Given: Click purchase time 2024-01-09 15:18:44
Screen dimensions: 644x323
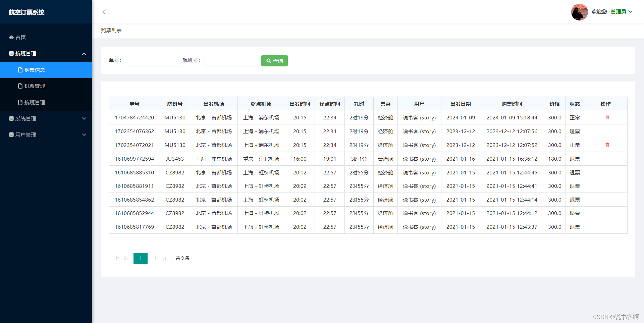Looking at the screenshot, I should pos(512,118).
